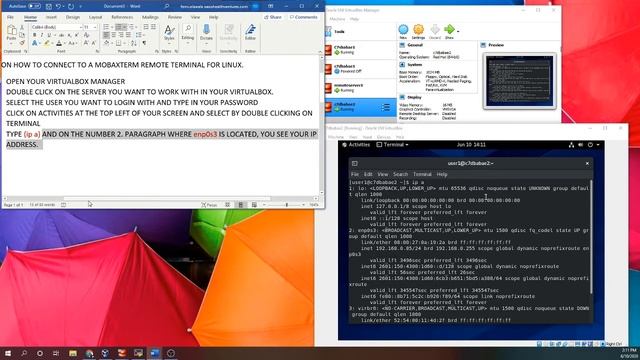
Task: Click the VM preview thumbnail in VirtualBox
Action: click(519, 81)
